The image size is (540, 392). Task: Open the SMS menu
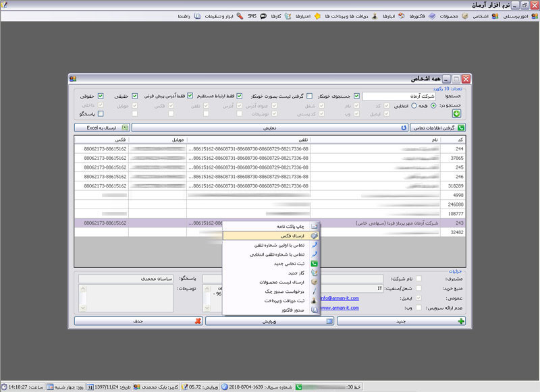pyautogui.click(x=256, y=16)
